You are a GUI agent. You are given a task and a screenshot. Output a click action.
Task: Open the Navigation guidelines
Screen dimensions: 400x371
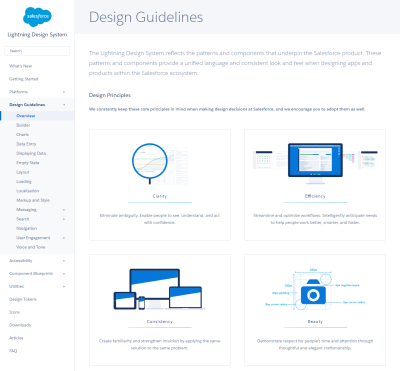click(x=27, y=228)
